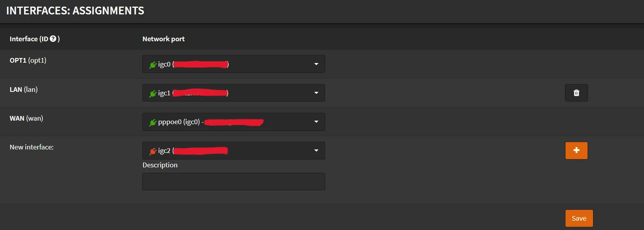Click the green plug icon beside igc1

153,93
